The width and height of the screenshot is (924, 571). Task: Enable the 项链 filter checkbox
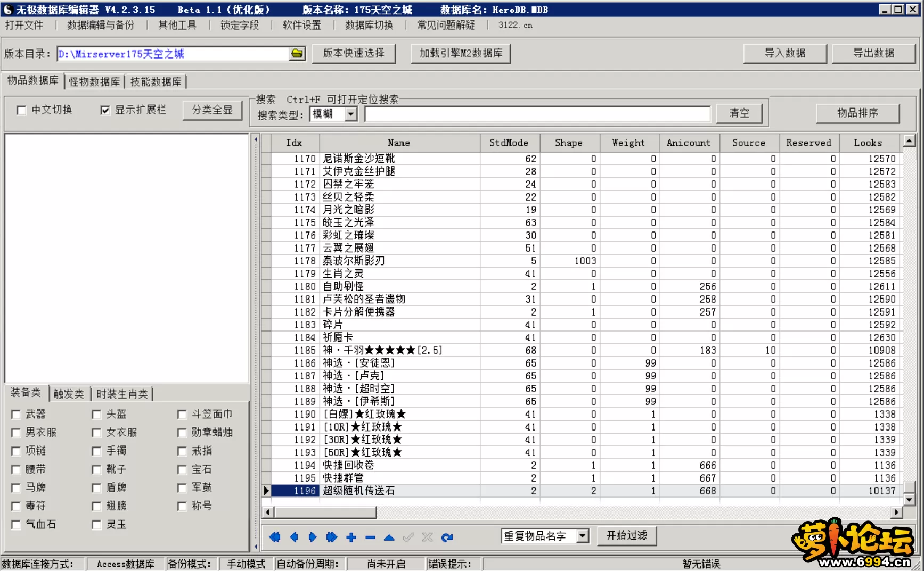pos(16,451)
